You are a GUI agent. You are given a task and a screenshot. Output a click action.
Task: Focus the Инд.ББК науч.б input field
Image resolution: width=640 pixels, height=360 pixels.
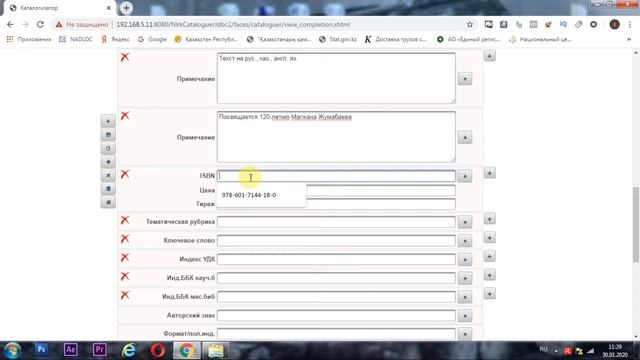point(336,278)
